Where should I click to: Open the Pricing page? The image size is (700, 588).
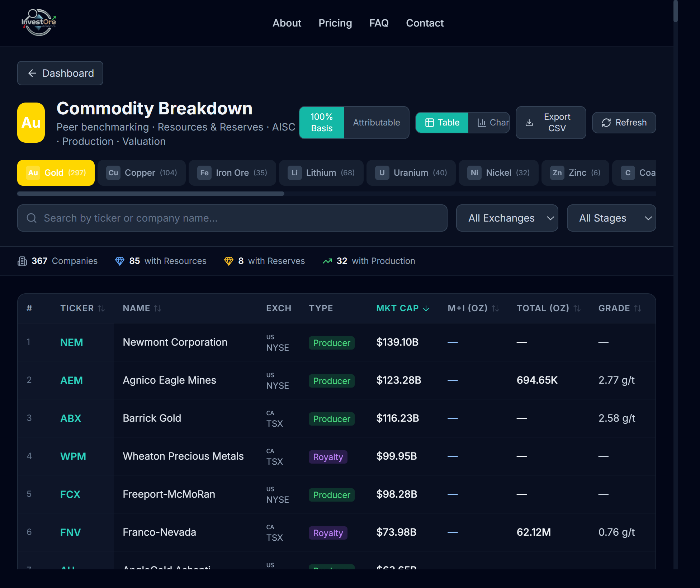coord(335,23)
